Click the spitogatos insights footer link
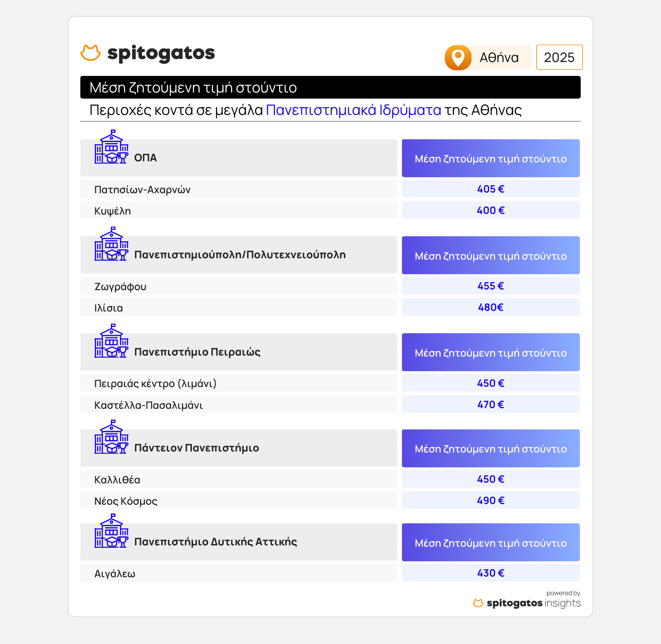Image resolution: width=661 pixels, height=644 pixels. (533, 603)
